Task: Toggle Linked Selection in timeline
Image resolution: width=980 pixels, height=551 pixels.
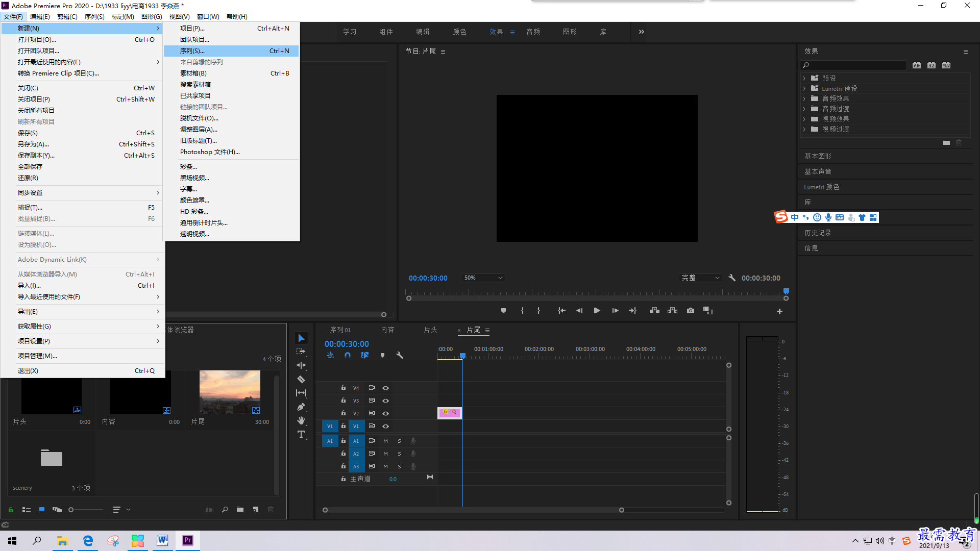Action: tap(365, 355)
